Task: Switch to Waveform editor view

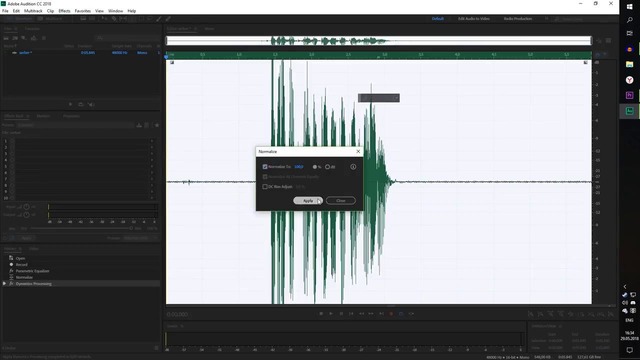Action: (x=19, y=19)
